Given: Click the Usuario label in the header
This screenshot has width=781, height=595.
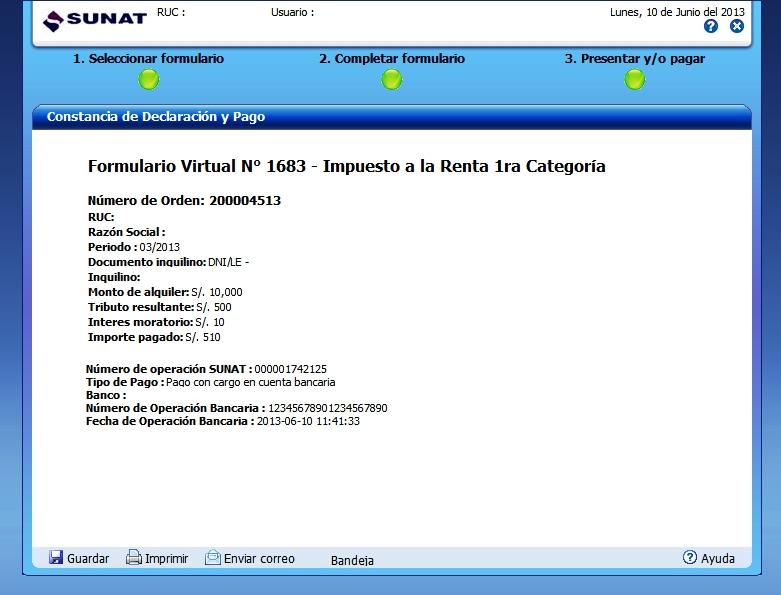Looking at the screenshot, I should pos(292,12).
